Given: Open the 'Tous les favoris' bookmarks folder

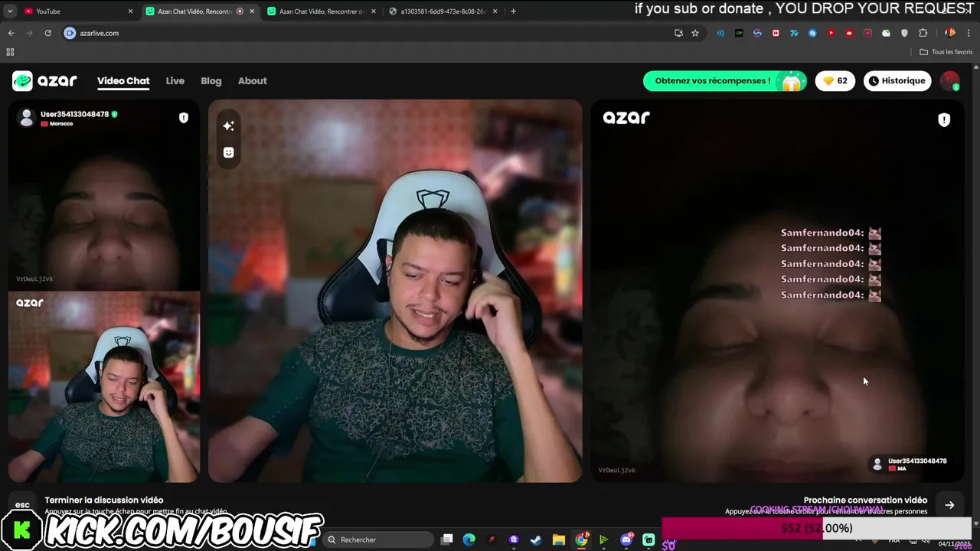Looking at the screenshot, I should [x=946, y=52].
